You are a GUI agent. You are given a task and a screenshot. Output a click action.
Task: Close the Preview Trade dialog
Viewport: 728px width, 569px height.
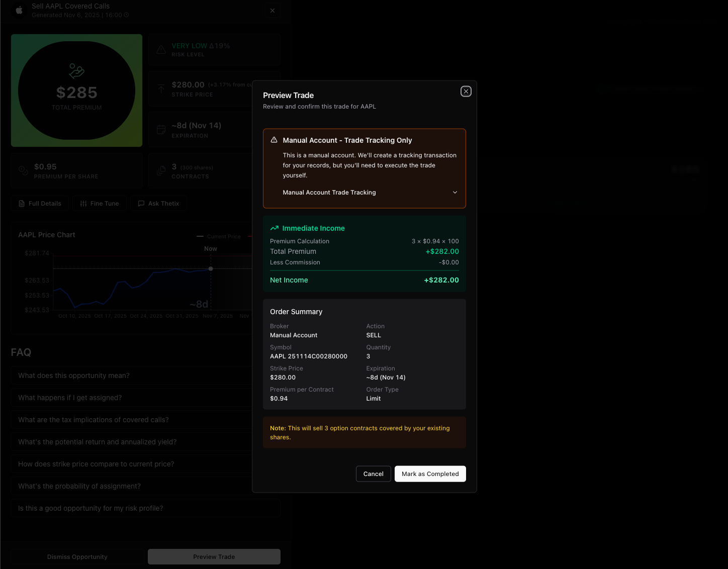[x=466, y=91]
